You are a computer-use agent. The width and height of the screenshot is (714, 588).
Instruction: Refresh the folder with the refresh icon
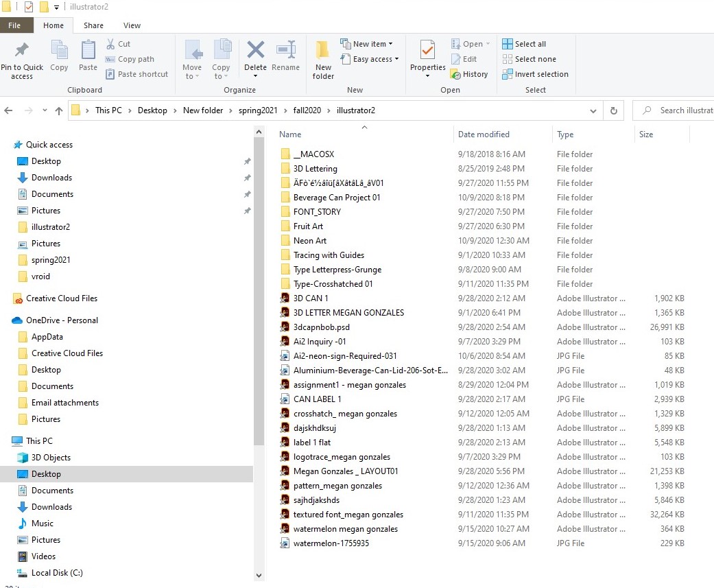(613, 110)
